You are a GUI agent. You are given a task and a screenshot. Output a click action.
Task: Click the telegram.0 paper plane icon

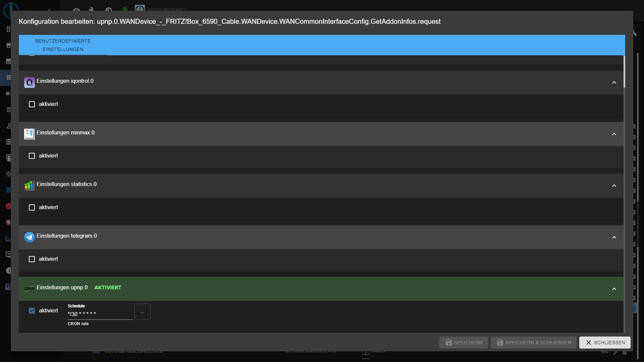coord(29,237)
